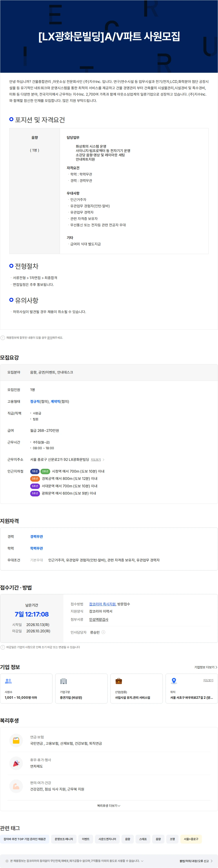218x868 pixels.
Task: Click the 서울 서초구 바우뫼로27길 address text
Action: tap(192, 697)
